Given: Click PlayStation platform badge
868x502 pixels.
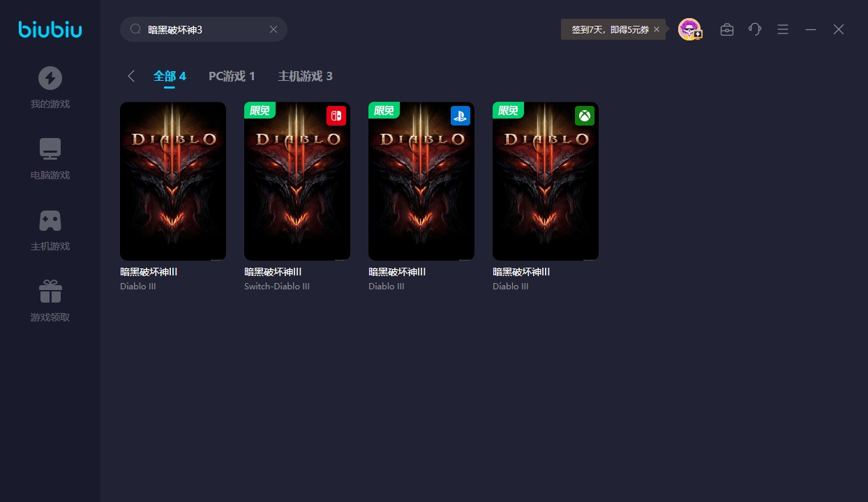Looking at the screenshot, I should [461, 116].
